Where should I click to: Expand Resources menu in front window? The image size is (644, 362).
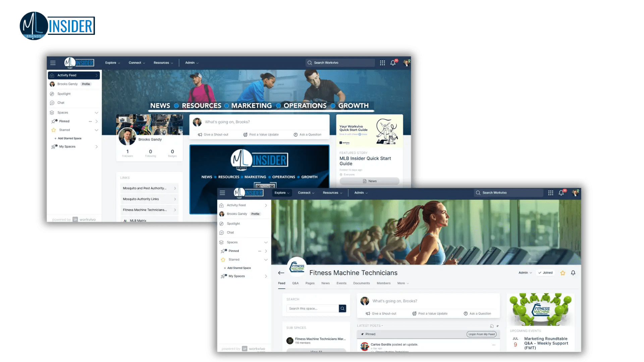[332, 193]
